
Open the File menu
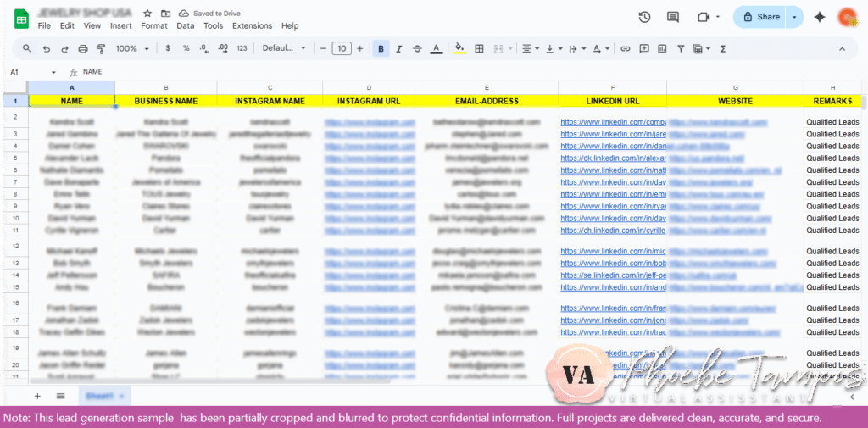point(44,25)
